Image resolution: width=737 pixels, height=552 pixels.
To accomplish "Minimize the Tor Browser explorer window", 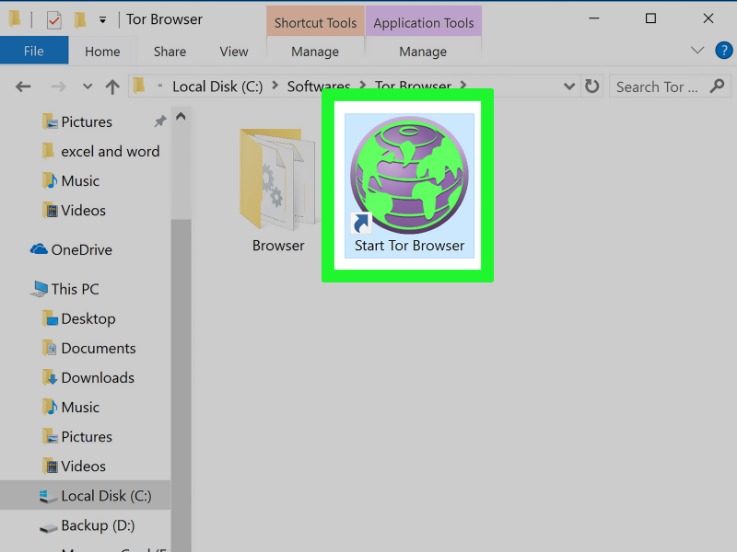I will pos(594,18).
